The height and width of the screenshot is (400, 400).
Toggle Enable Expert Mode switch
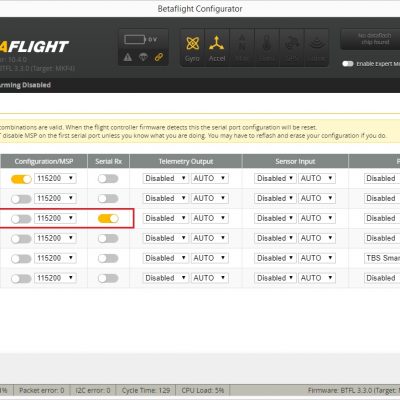348,64
